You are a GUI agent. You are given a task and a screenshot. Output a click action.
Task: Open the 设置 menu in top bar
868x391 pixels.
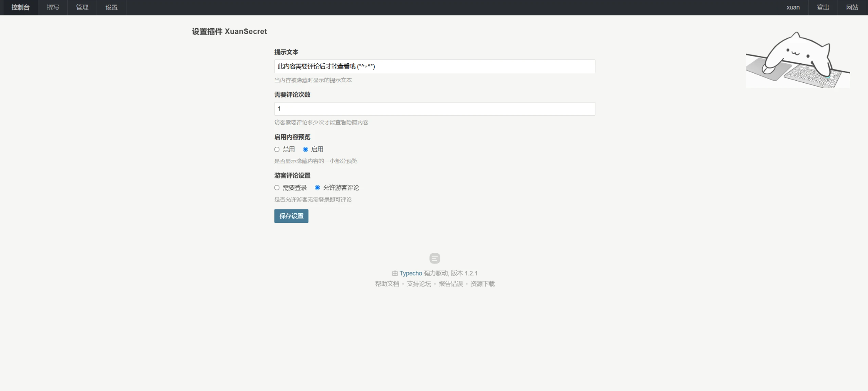point(112,8)
